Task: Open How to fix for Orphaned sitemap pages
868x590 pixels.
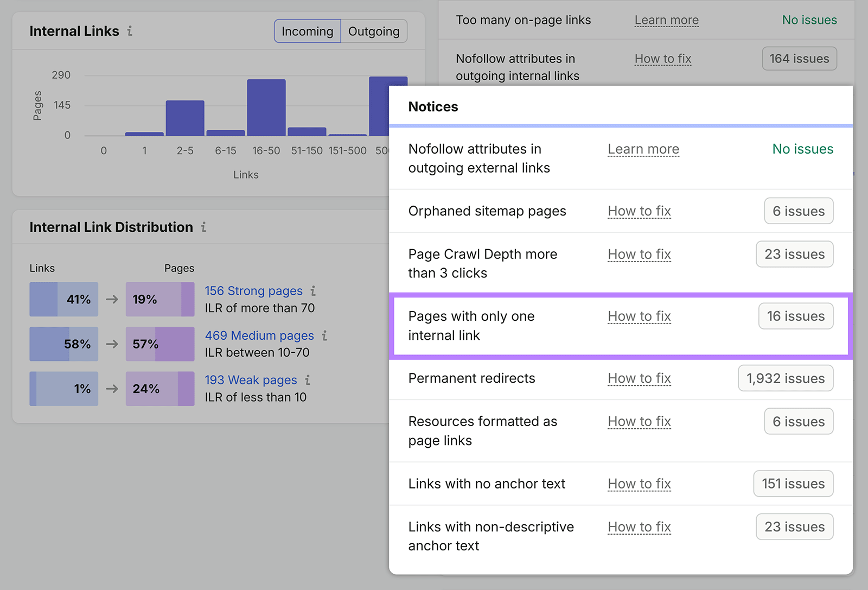Action: click(x=640, y=211)
